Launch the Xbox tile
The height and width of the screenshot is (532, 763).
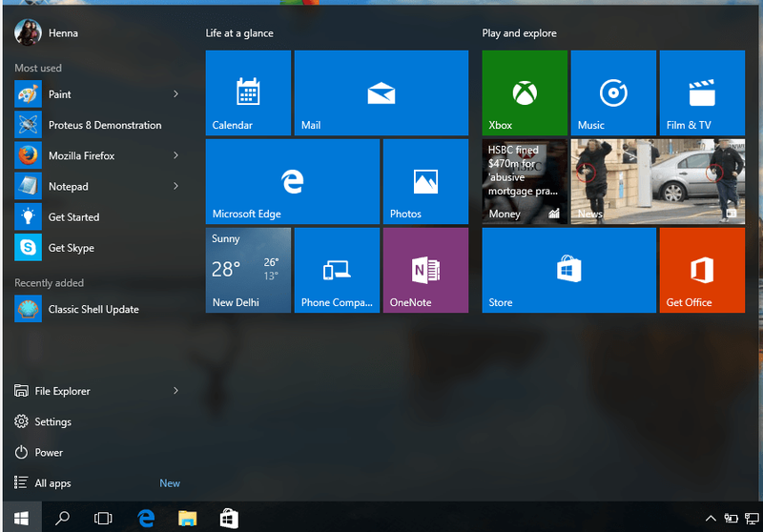(x=525, y=92)
